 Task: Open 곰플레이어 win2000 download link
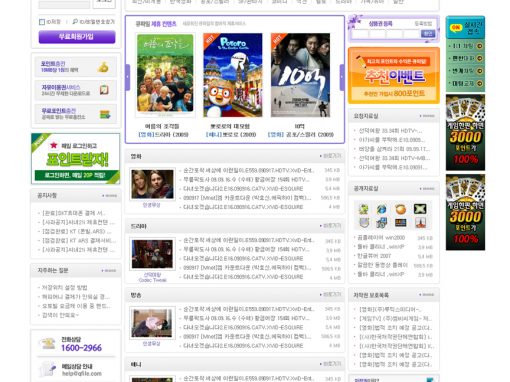pos(381,238)
